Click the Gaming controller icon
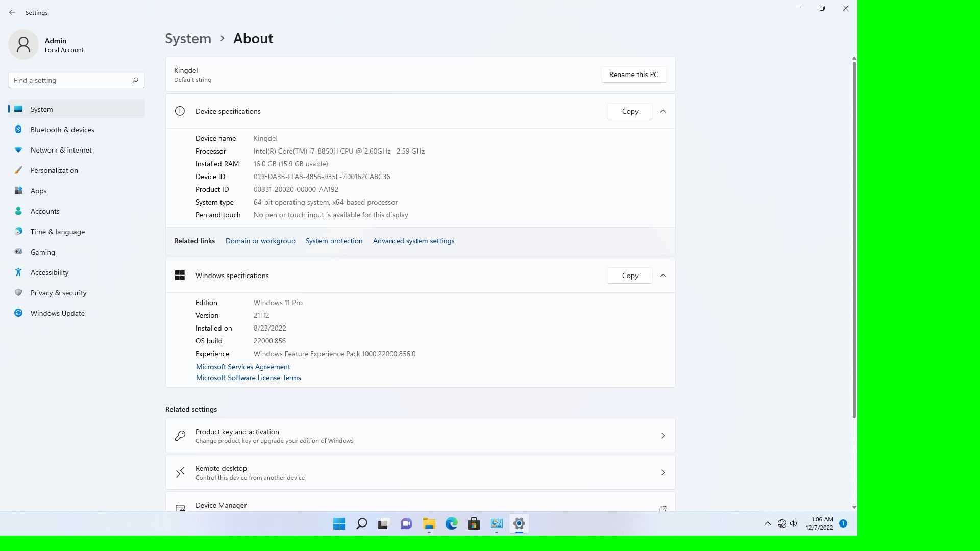The width and height of the screenshot is (980, 551). coord(18,252)
